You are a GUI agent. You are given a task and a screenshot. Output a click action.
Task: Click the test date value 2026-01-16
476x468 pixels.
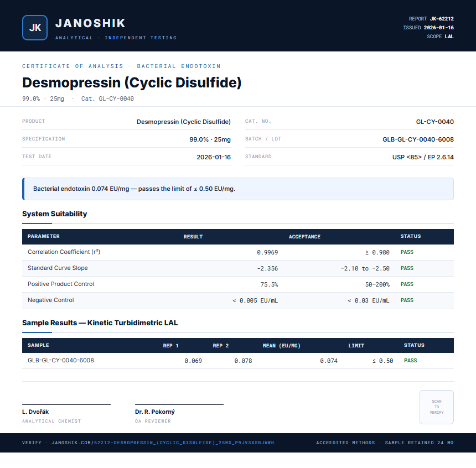click(x=214, y=157)
